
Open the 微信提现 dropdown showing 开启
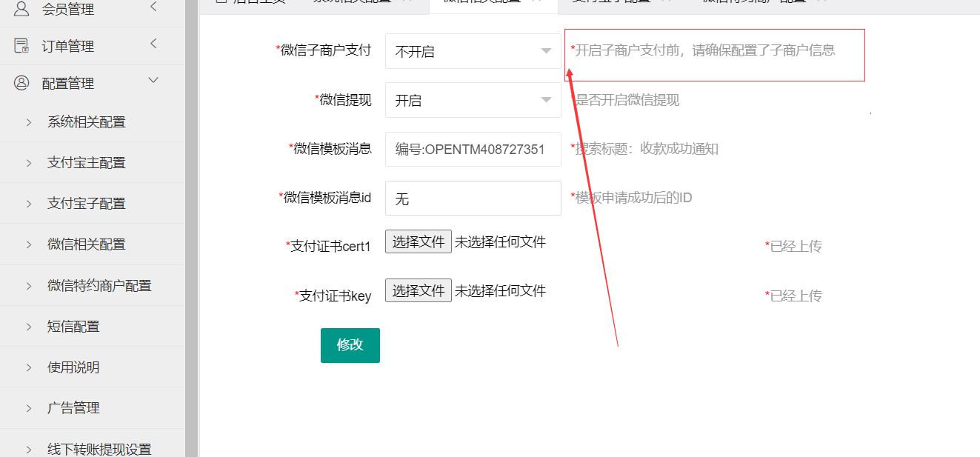473,100
